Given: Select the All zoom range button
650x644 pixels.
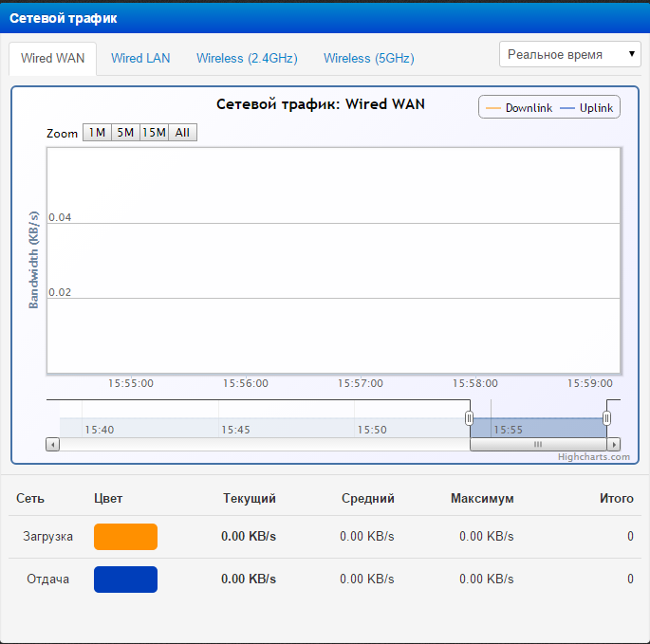Looking at the screenshot, I should pos(183,133).
